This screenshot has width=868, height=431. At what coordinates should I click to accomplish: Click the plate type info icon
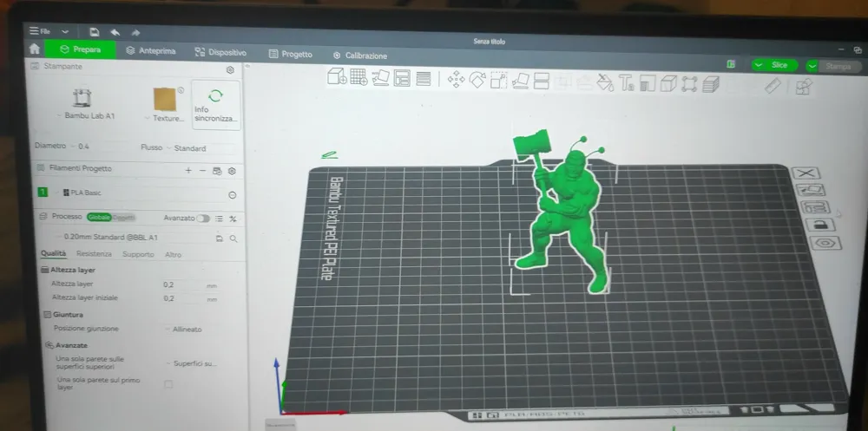tap(181, 90)
